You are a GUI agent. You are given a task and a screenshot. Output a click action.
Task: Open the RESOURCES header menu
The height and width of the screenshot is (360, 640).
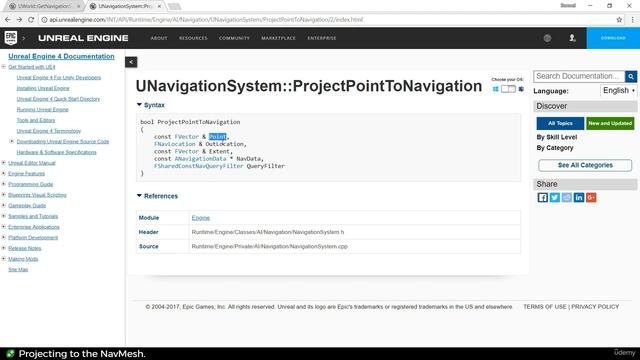click(x=193, y=38)
